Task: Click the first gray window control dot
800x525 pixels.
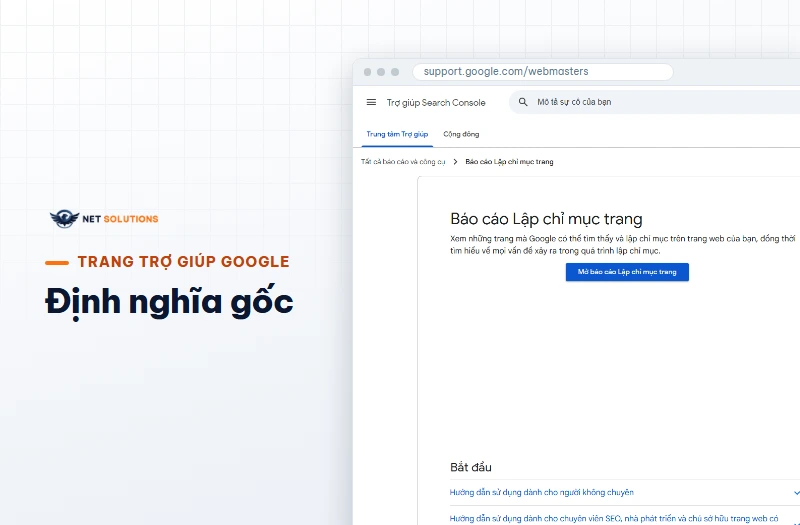Action: [x=367, y=72]
